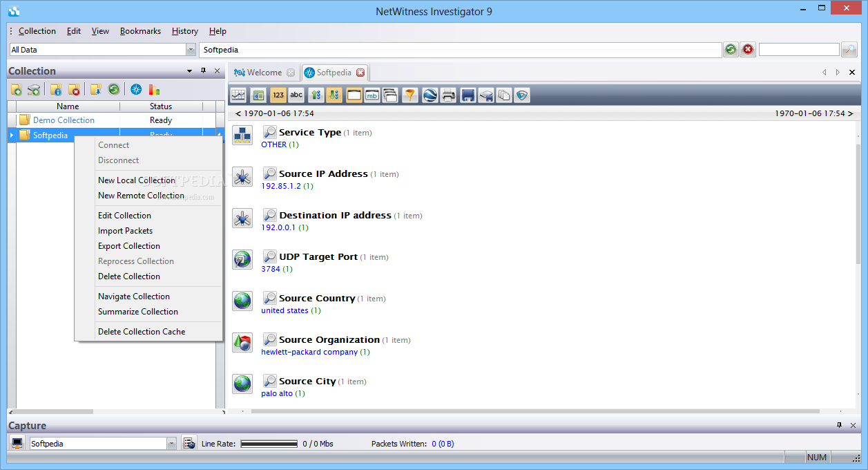The image size is (868, 470).
Task: Click the timeline chart toolbar icon
Action: [238, 95]
